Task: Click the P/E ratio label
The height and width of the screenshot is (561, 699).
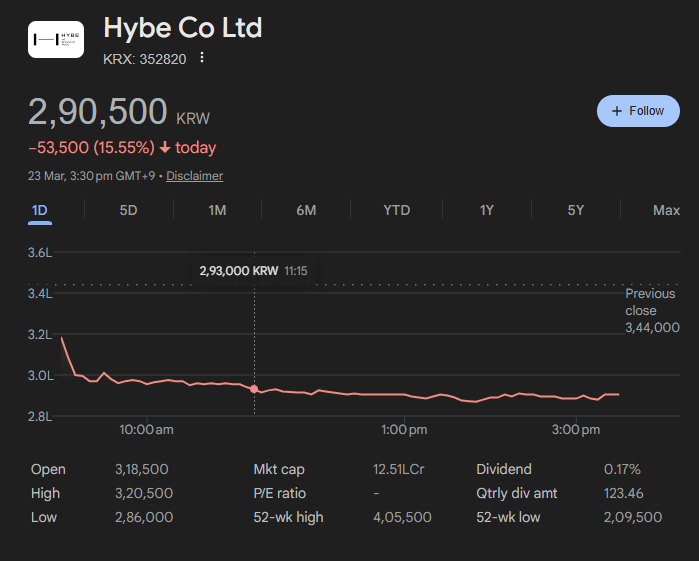Action: [280, 493]
